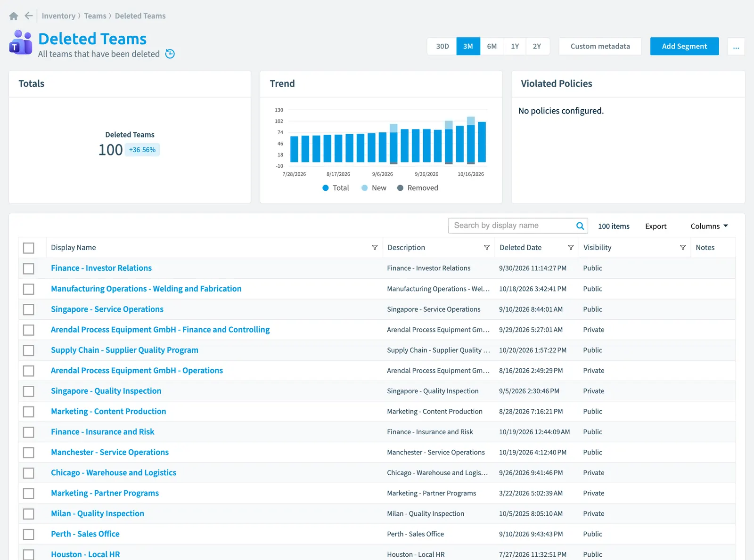Toggle Removed series in trend legend
The width and height of the screenshot is (754, 560).
(418, 188)
